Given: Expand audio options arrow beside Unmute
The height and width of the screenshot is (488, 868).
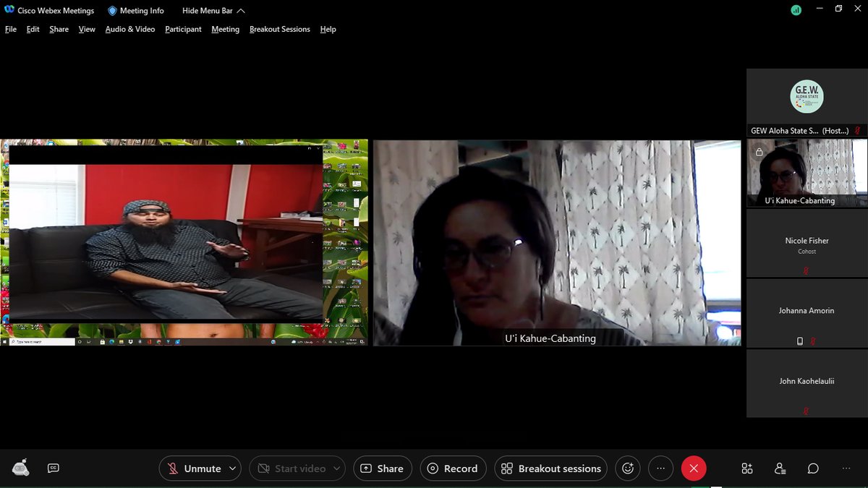Looking at the screenshot, I should coord(233,468).
